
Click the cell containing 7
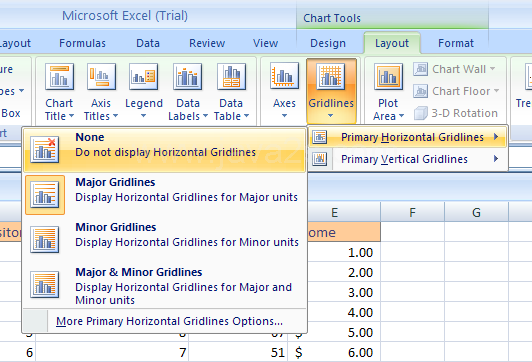point(112,352)
